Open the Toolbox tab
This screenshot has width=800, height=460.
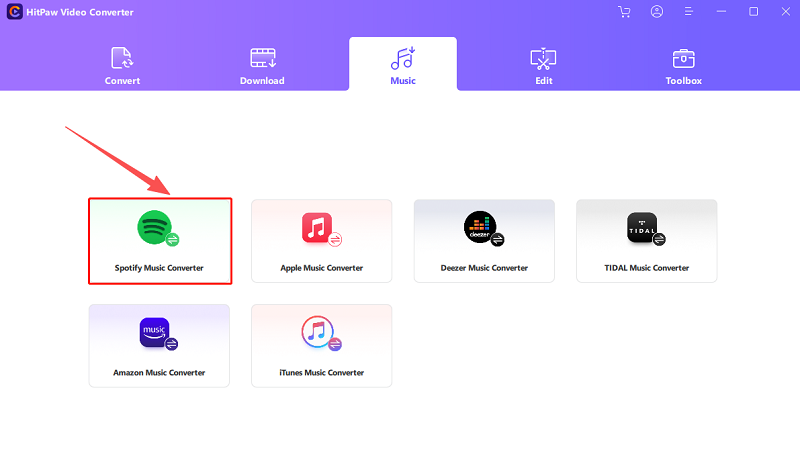pos(684,65)
